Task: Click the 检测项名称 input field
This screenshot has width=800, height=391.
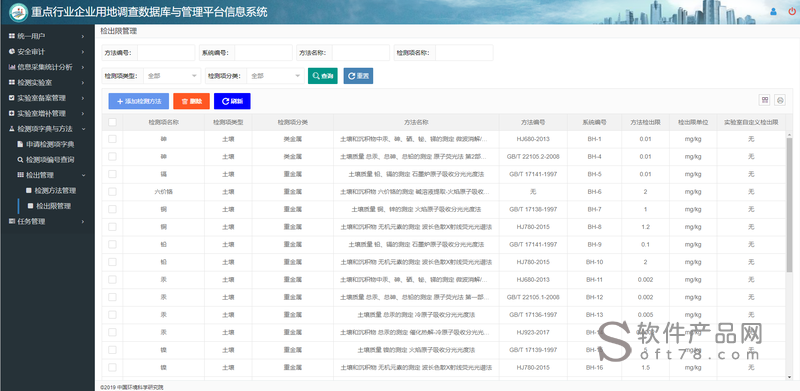Action: click(464, 53)
